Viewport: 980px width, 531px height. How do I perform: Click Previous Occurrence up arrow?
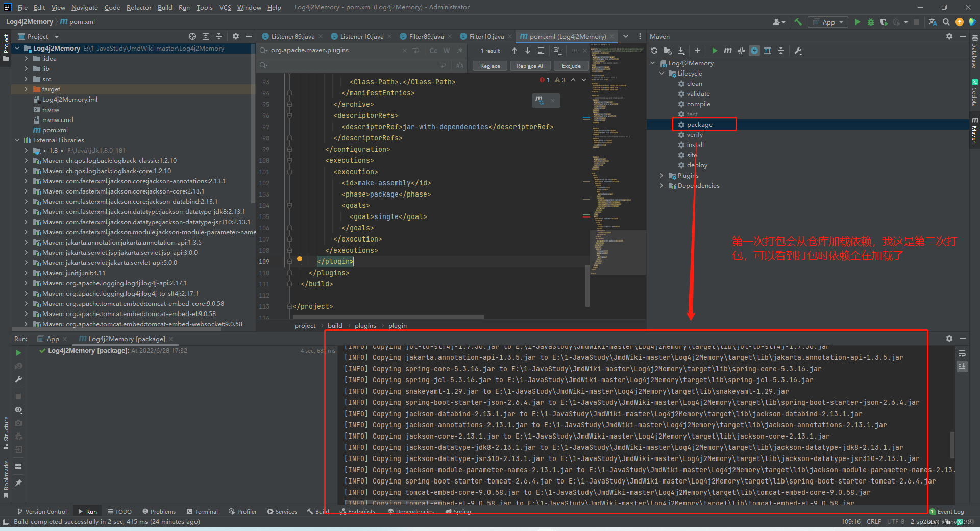click(514, 51)
